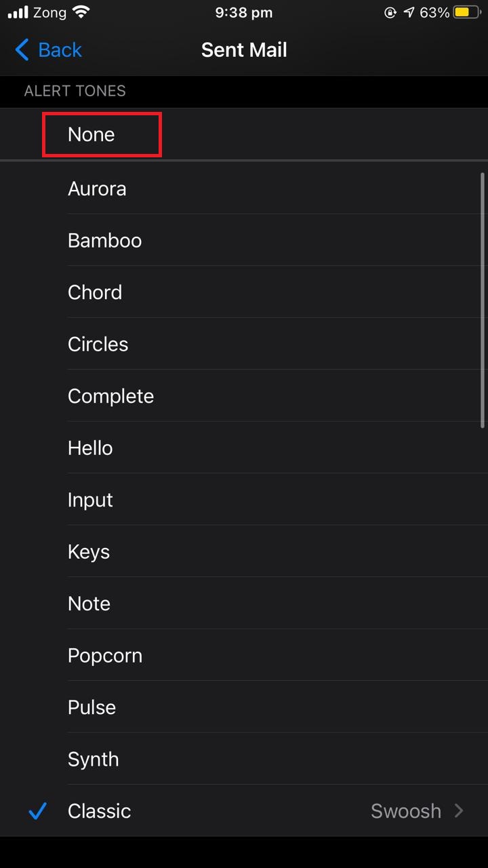The width and height of the screenshot is (488, 868).
Task: Set the tone to Synth
Action: [94, 759]
